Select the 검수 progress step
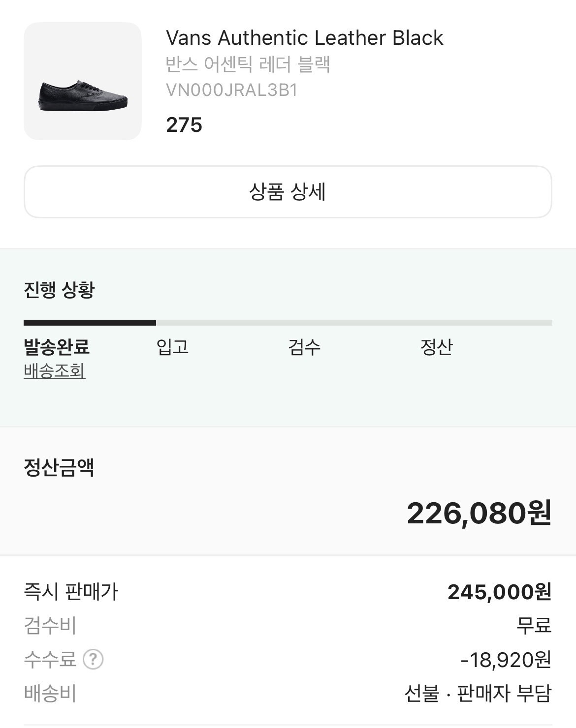The width and height of the screenshot is (576, 728). [304, 347]
